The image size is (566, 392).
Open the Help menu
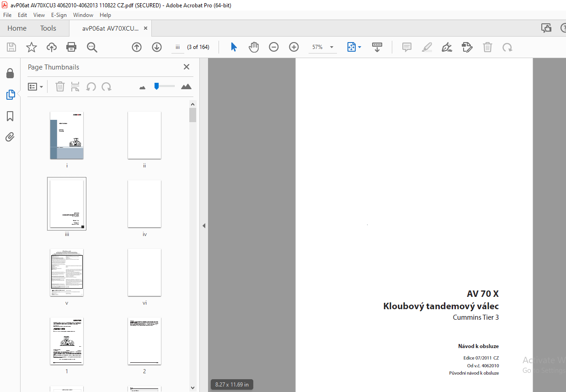click(105, 15)
